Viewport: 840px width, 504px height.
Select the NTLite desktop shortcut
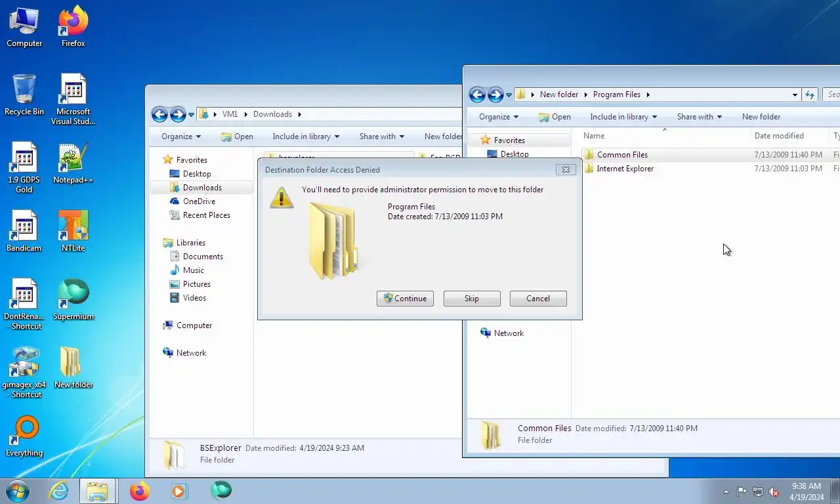point(73,232)
